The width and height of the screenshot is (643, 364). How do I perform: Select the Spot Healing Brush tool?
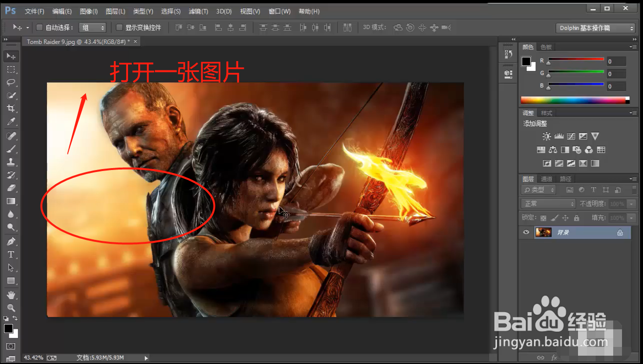[11, 135]
